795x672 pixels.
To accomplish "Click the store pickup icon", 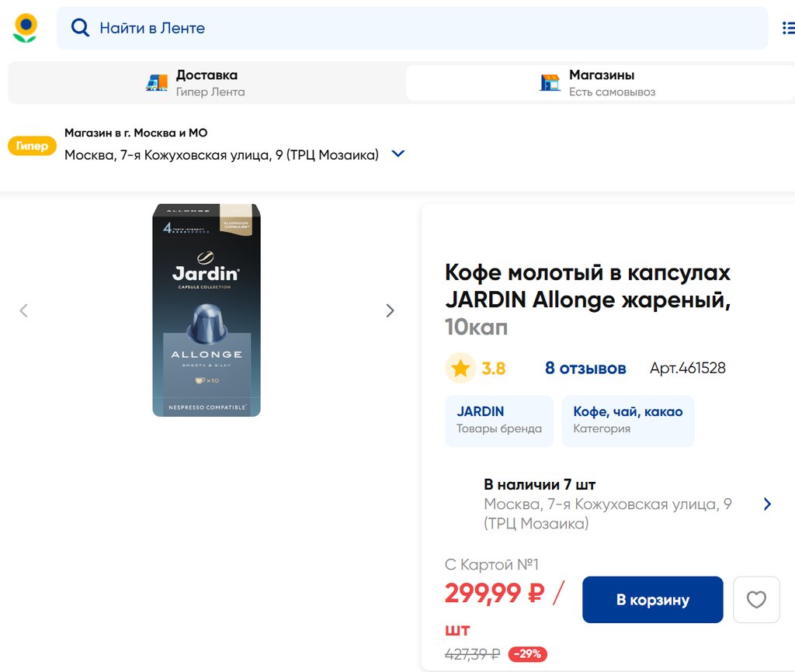I will [550, 82].
